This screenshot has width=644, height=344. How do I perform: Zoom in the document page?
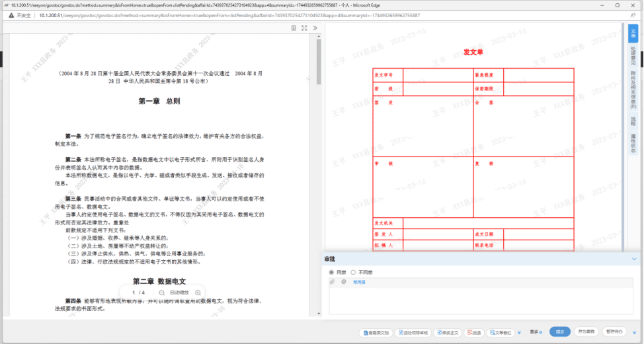pyautogui.click(x=198, y=292)
